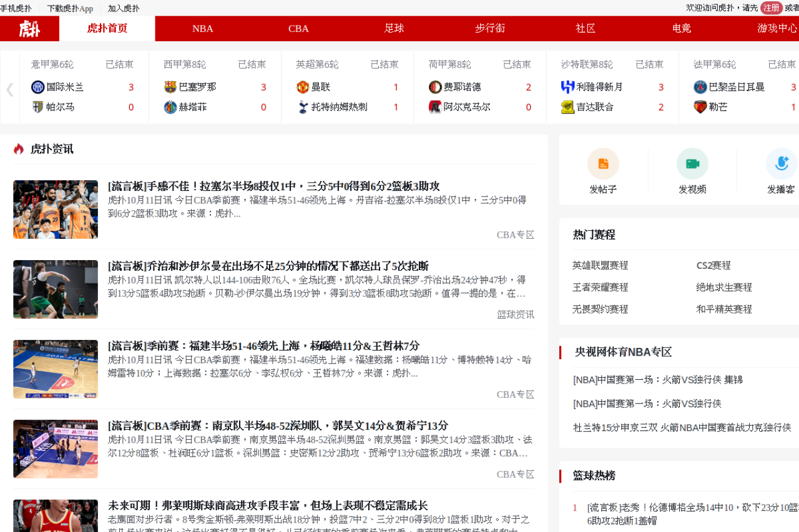Click the Le Mans team crest
Image resolution: width=799 pixels, height=532 pixels.
(x=700, y=107)
